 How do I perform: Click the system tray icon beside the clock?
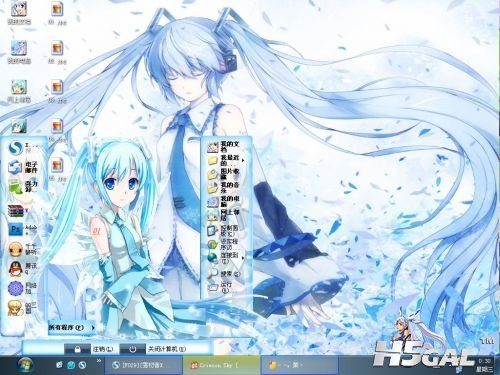460,369
